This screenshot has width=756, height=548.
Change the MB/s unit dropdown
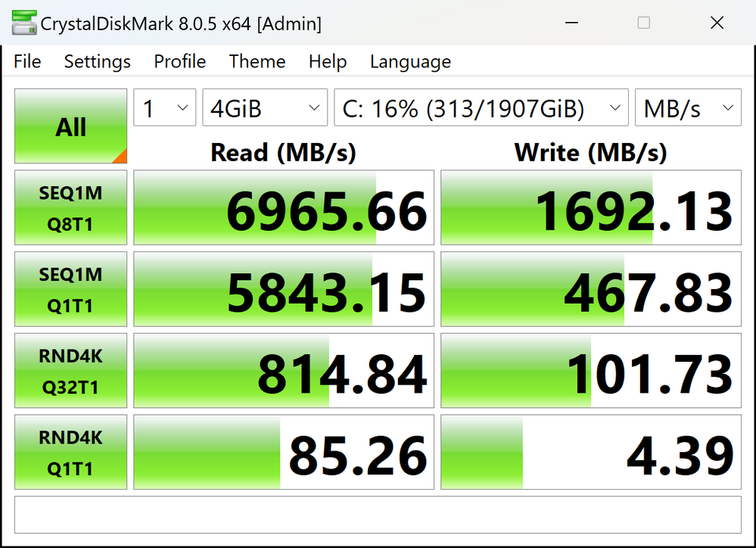[x=687, y=108]
